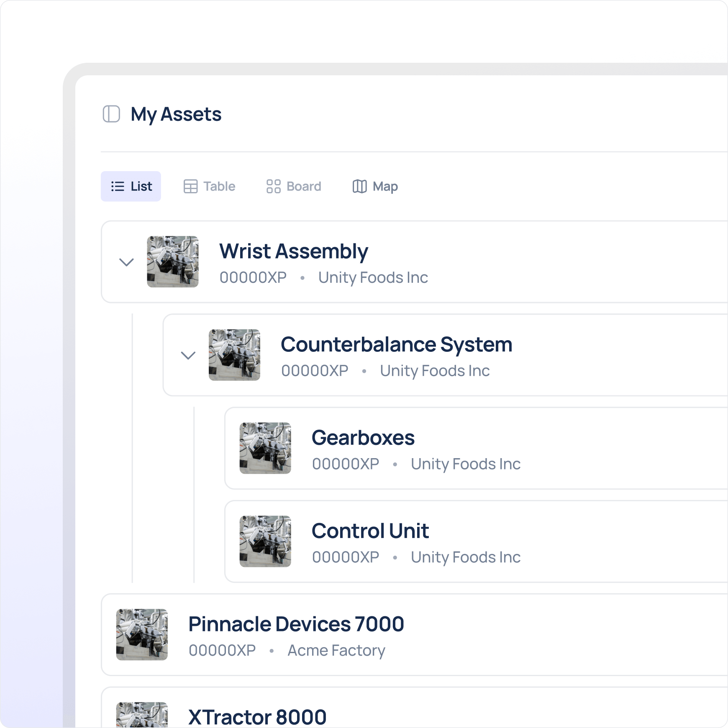Select the Gearboxes asset title
The width and height of the screenshot is (728, 728).
point(363,438)
